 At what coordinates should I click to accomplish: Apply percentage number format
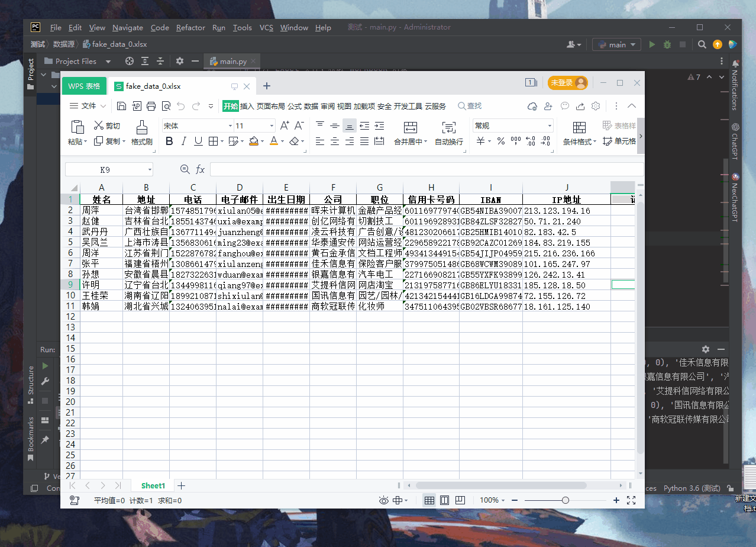pyautogui.click(x=501, y=141)
